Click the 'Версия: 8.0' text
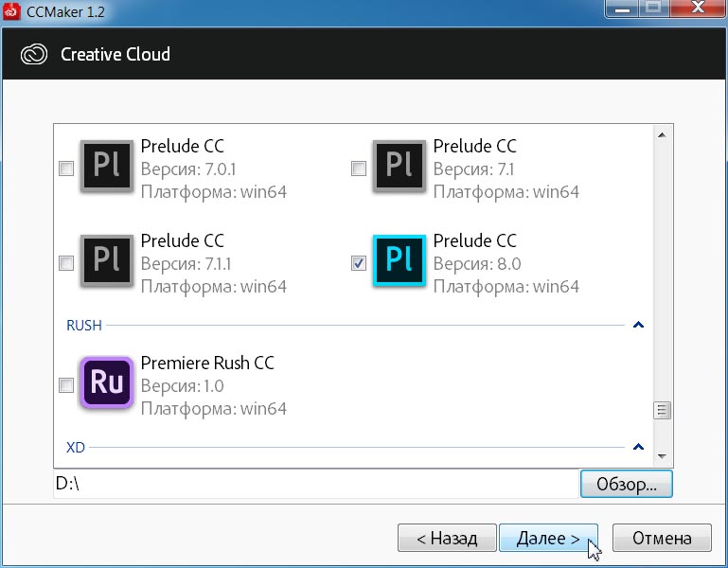This screenshot has height=568, width=728. click(477, 264)
